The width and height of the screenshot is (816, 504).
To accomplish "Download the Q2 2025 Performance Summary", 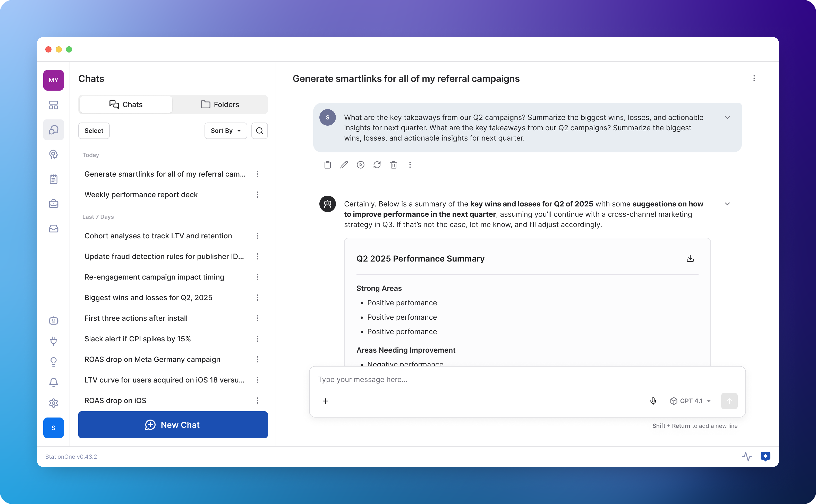I will point(690,259).
